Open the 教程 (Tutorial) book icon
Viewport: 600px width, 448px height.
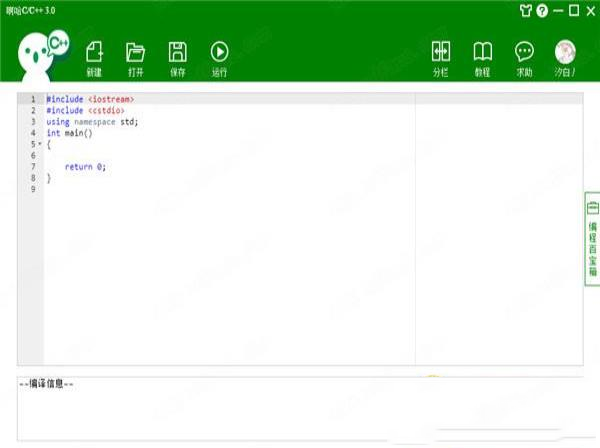(x=482, y=53)
